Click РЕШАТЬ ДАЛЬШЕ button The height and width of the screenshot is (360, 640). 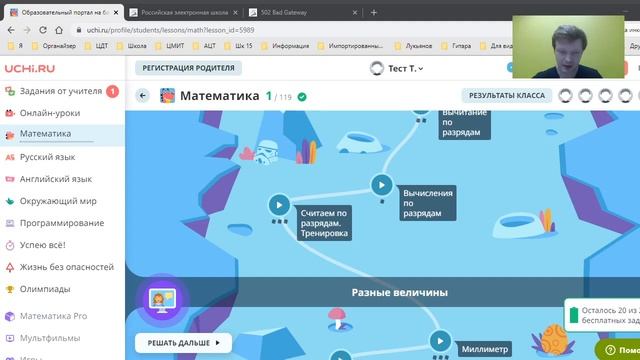pos(184,343)
